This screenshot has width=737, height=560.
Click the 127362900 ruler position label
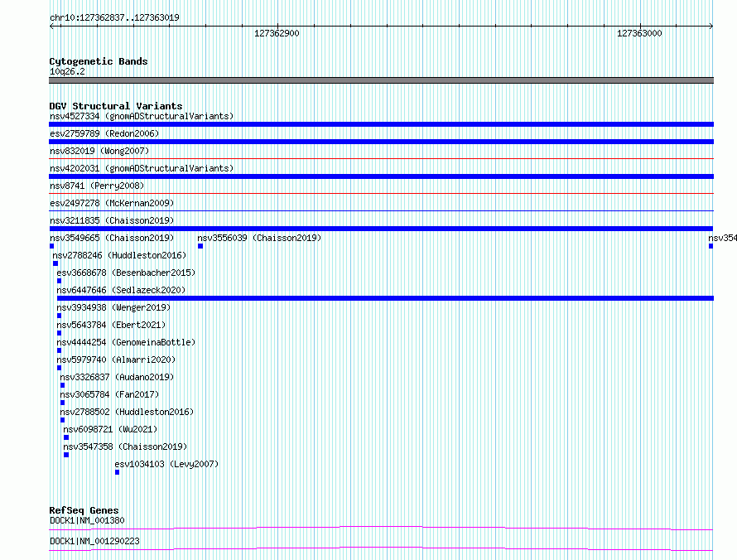[277, 33]
